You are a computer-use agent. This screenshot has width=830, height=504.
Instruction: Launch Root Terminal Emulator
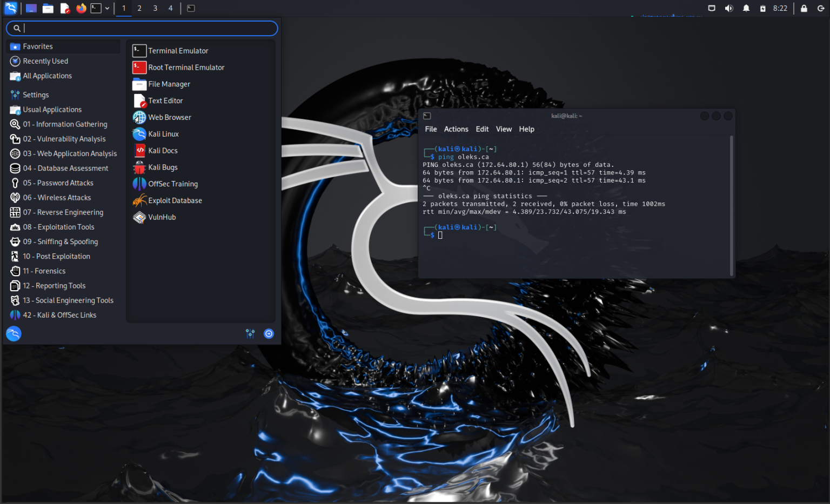point(186,67)
